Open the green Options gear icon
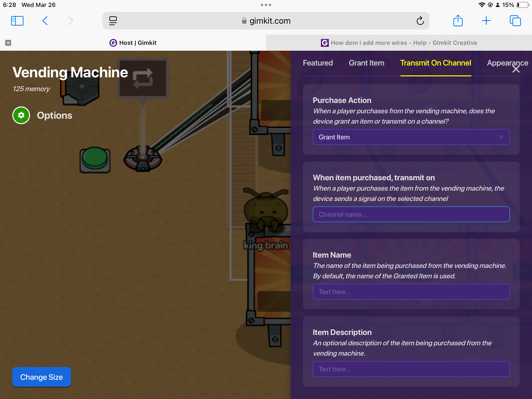The image size is (532, 399). [x=21, y=115]
